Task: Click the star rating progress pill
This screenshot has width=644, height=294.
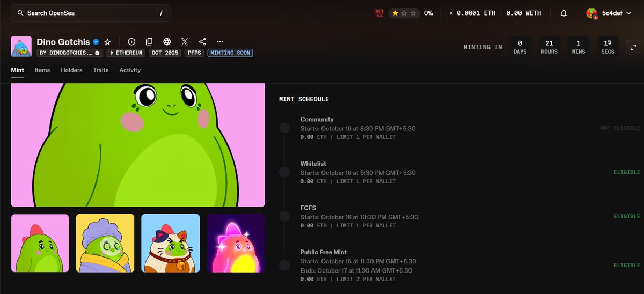Action: pyautogui.click(x=404, y=13)
